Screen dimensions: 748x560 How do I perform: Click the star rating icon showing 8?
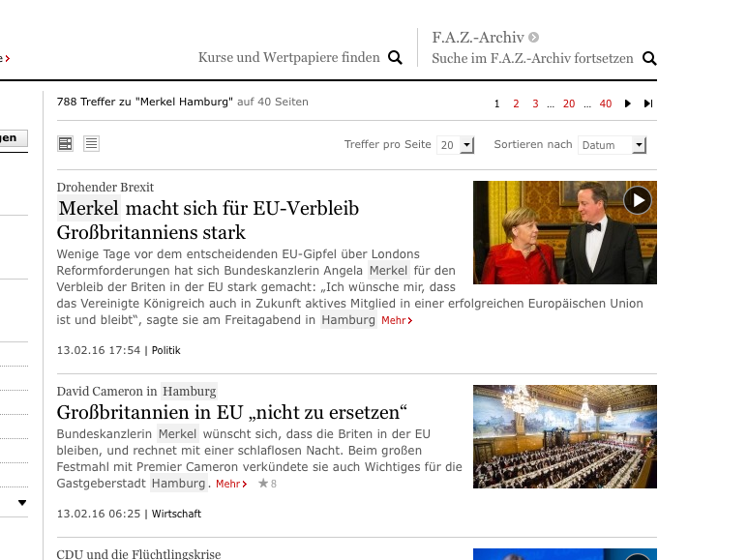pos(263,484)
